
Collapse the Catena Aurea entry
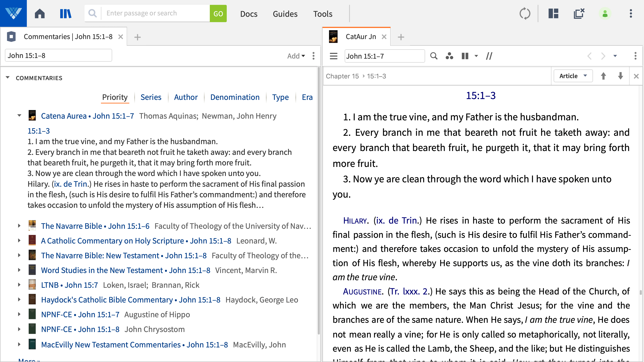pyautogui.click(x=19, y=116)
